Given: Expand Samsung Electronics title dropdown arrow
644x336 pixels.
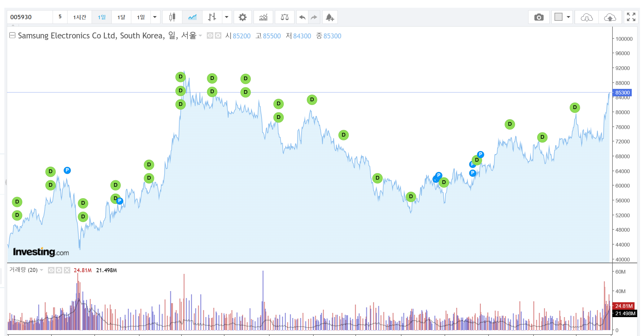Looking at the screenshot, I should tap(200, 36).
